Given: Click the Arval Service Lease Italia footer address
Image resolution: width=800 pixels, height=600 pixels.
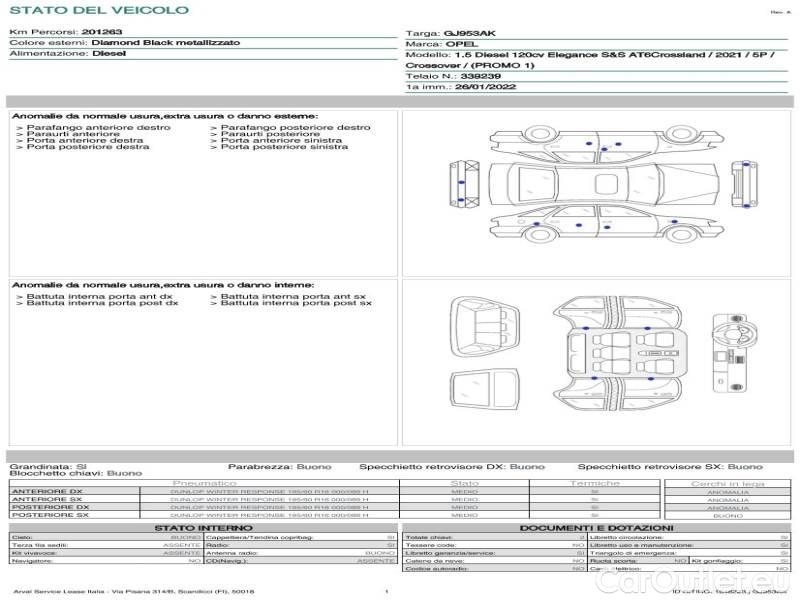Looking at the screenshot, I should (x=133, y=592).
